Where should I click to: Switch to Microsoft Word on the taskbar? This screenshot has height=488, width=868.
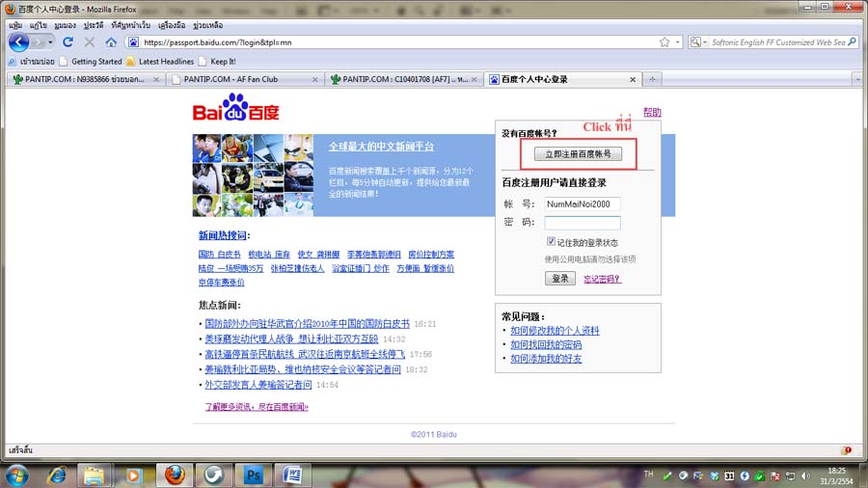coord(293,475)
